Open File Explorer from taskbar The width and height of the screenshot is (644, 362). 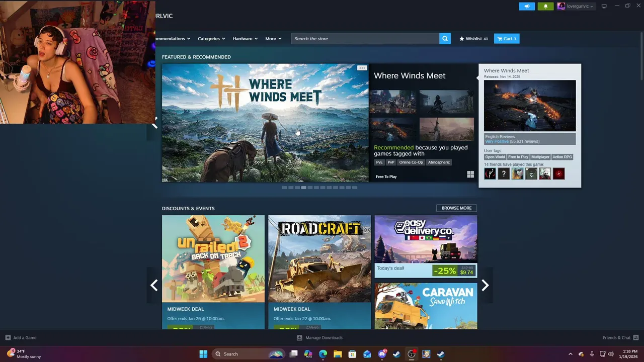(338, 354)
